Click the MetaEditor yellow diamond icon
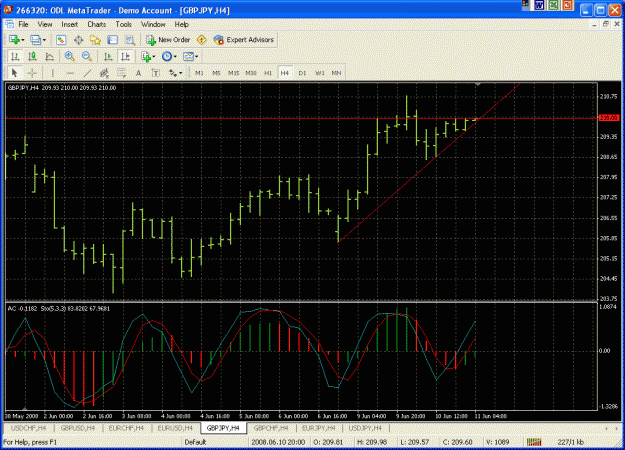The width and height of the screenshot is (625, 450). [202, 40]
